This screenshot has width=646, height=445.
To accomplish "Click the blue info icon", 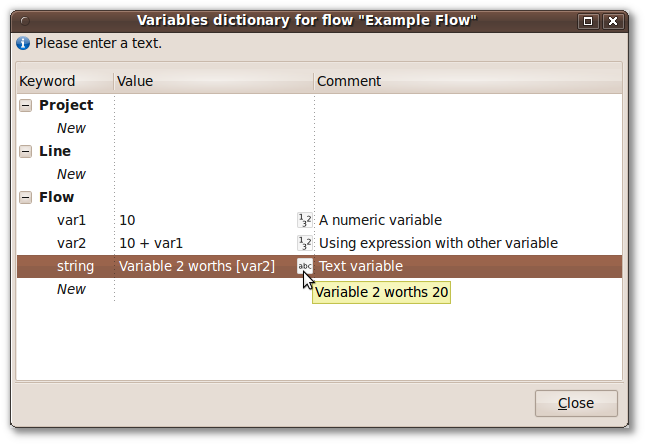I will [23, 43].
